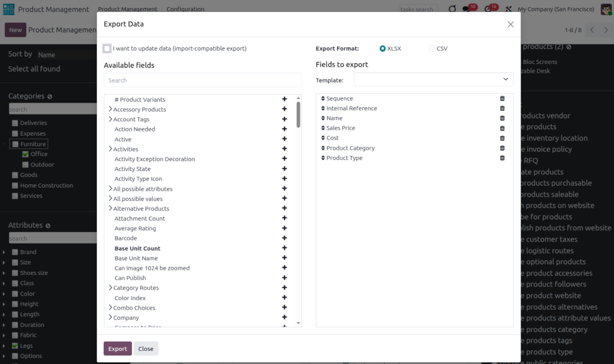This screenshot has height=364, width=614.
Task: Add the Barcode field to export
Action: (x=284, y=239)
